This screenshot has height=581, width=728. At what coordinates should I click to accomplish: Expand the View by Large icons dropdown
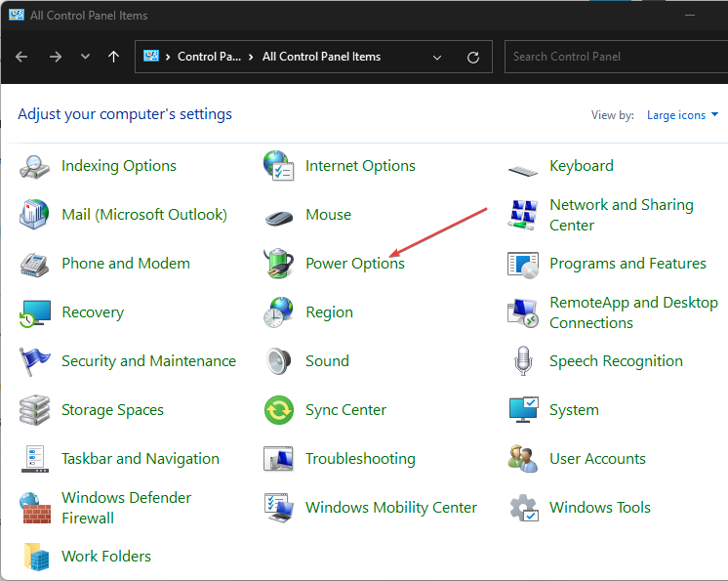point(682,115)
